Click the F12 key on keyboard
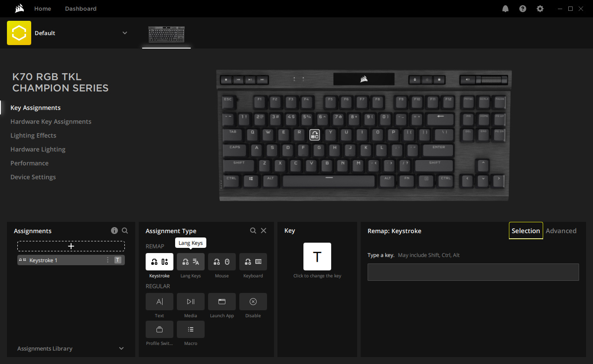 [x=448, y=102]
